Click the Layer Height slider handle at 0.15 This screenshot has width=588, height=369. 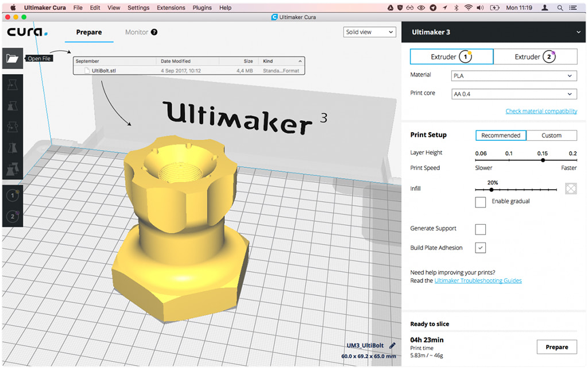pyautogui.click(x=543, y=160)
